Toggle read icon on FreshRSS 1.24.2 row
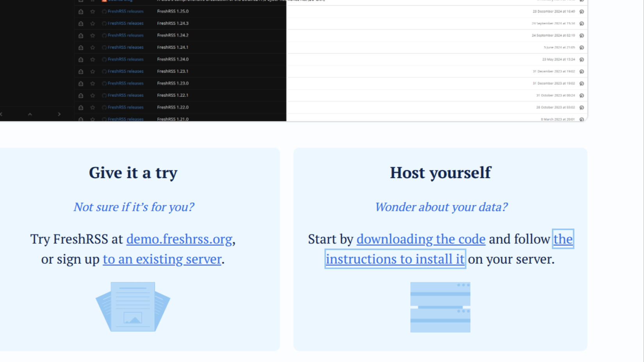Screen dimensions: 644x362 click(81, 35)
